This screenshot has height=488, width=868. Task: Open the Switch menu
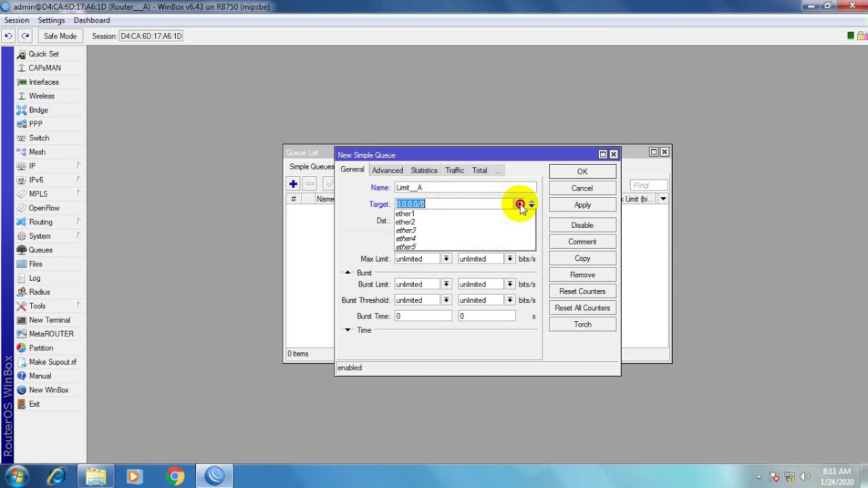pyautogui.click(x=39, y=138)
